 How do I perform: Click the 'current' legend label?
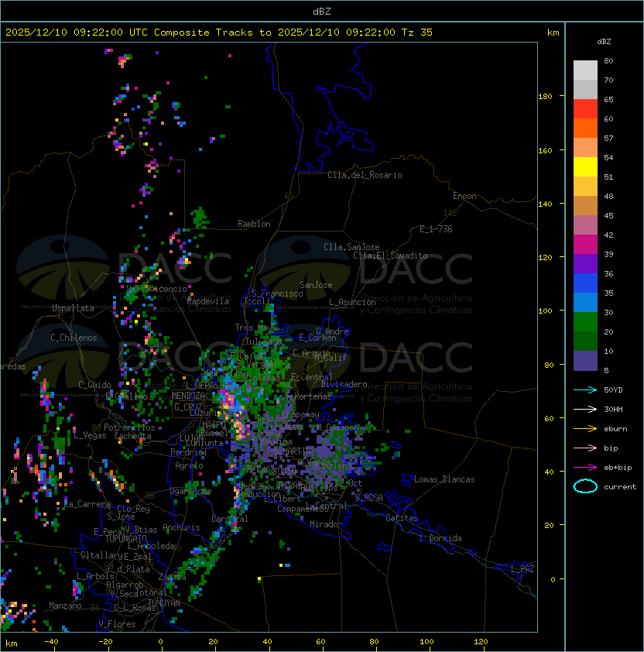620,487
